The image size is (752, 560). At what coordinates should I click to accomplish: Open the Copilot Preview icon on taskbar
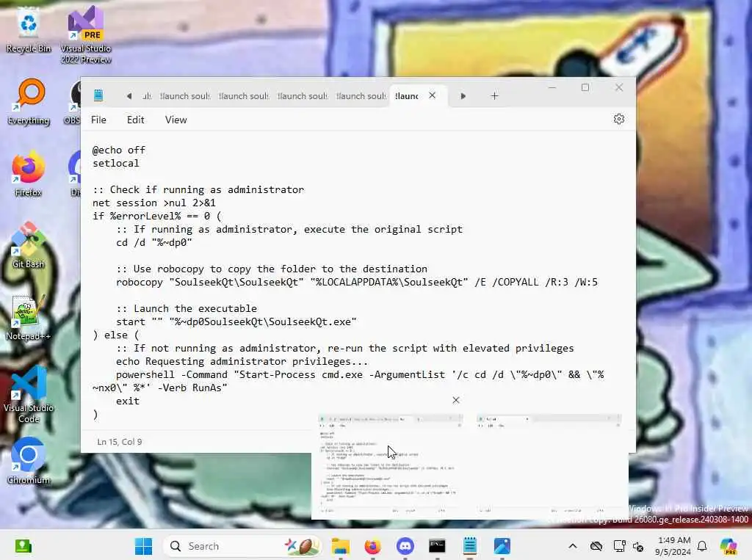(728, 546)
